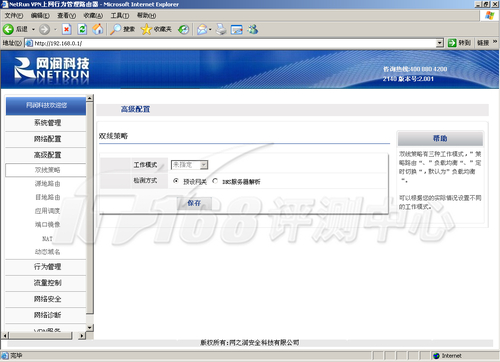Image resolution: width=500 pixels, height=362 pixels.
Task: Collapse 高级配置 sidebar section
Action: pos(46,155)
